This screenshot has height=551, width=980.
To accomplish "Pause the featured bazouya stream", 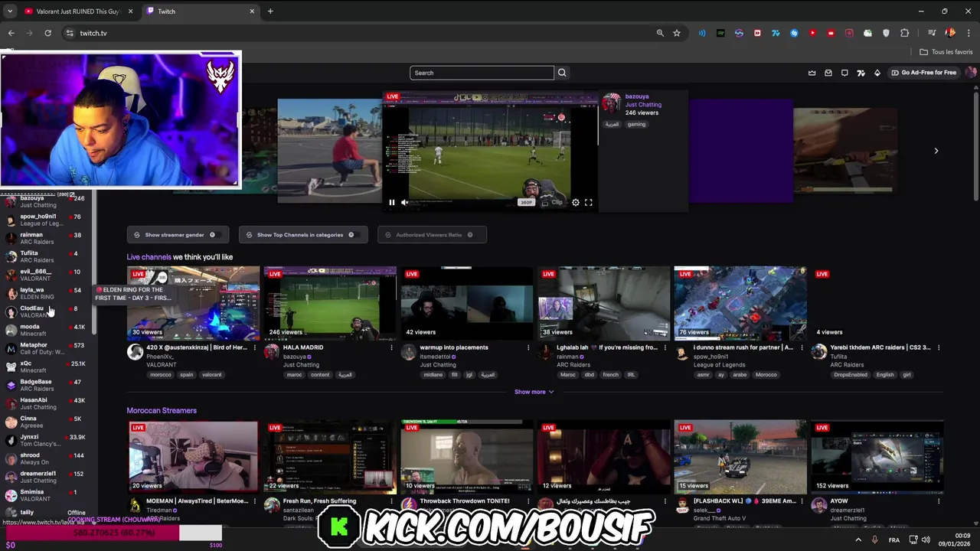I will [391, 203].
